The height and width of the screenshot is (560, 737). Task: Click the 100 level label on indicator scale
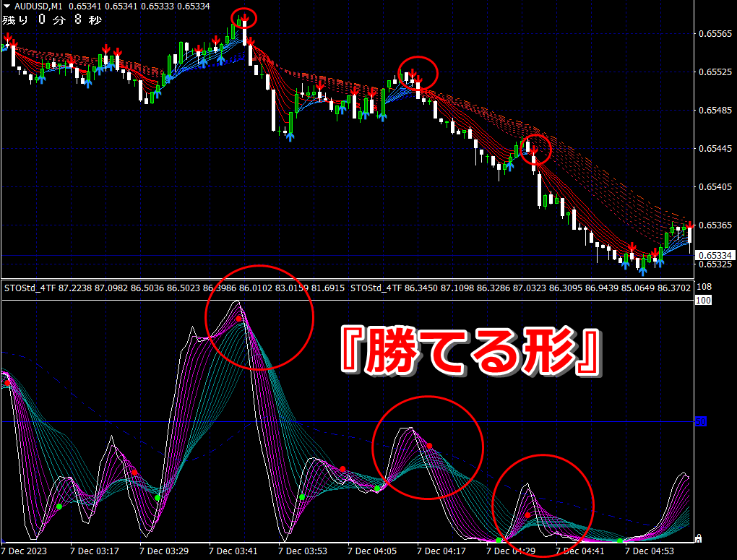pos(703,301)
